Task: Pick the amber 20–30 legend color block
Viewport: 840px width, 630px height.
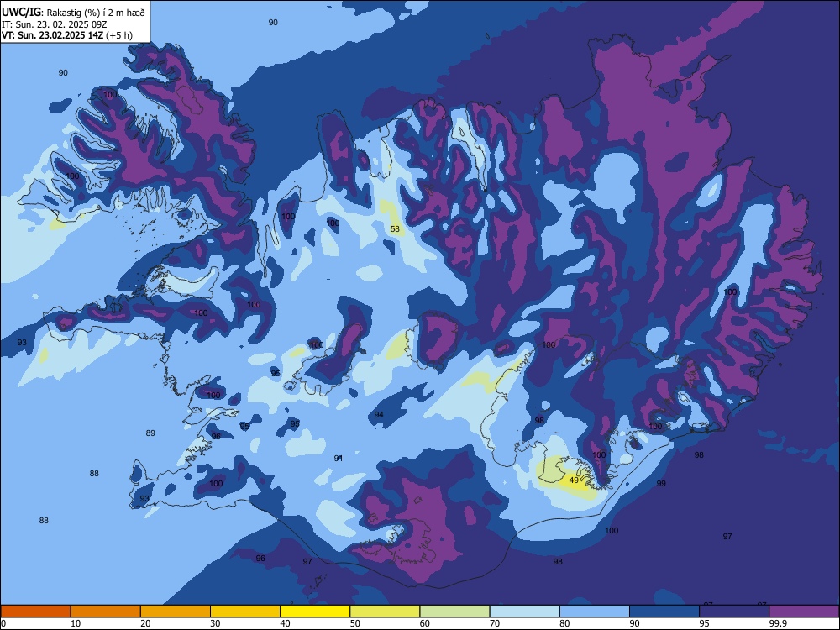Action: point(176,612)
